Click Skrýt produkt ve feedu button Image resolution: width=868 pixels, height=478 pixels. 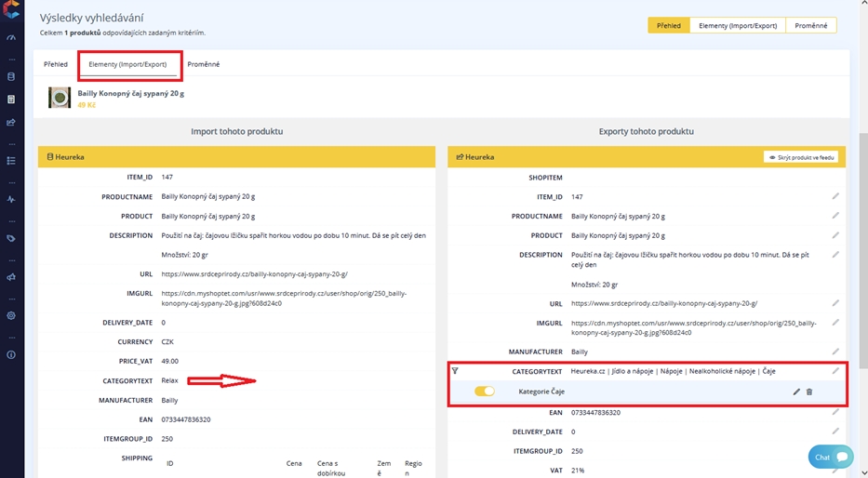pyautogui.click(x=800, y=157)
